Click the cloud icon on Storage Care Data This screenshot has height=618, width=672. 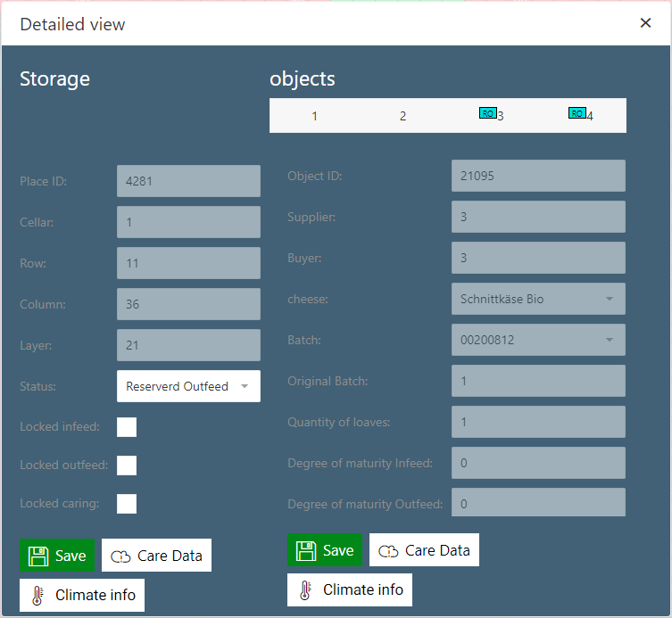(x=120, y=556)
